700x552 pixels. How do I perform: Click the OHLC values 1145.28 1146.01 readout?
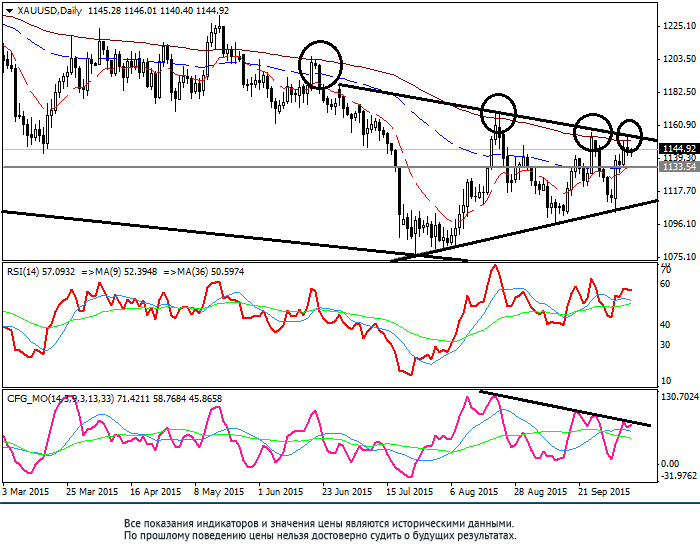pos(122,11)
